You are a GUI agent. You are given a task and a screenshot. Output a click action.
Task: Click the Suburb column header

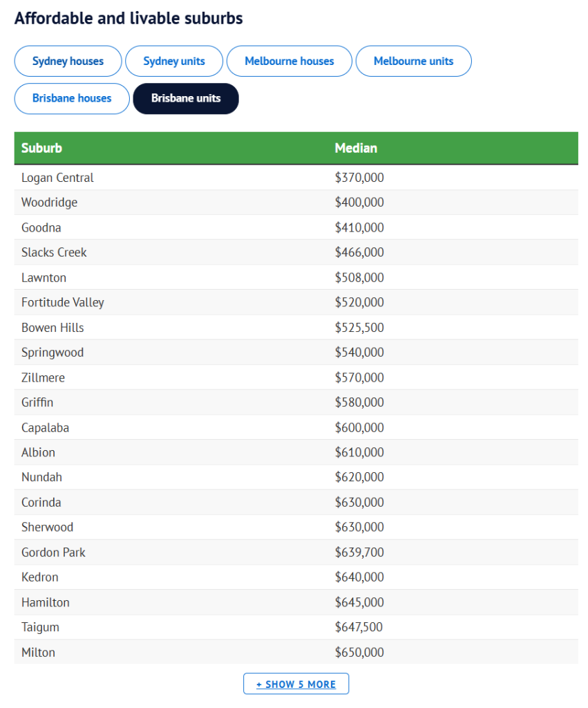coord(41,148)
